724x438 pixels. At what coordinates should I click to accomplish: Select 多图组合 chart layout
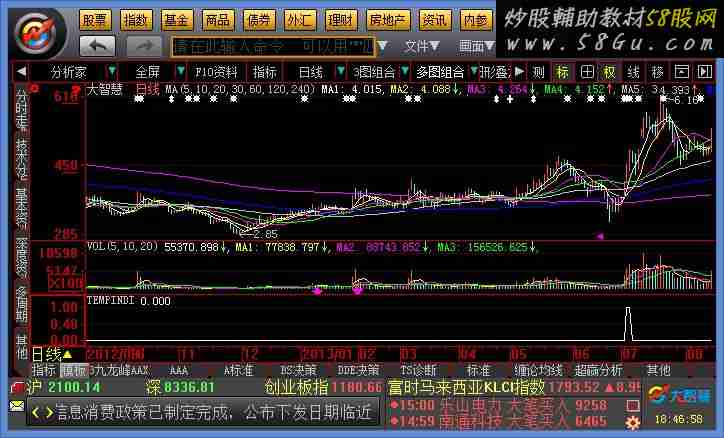pyautogui.click(x=440, y=72)
